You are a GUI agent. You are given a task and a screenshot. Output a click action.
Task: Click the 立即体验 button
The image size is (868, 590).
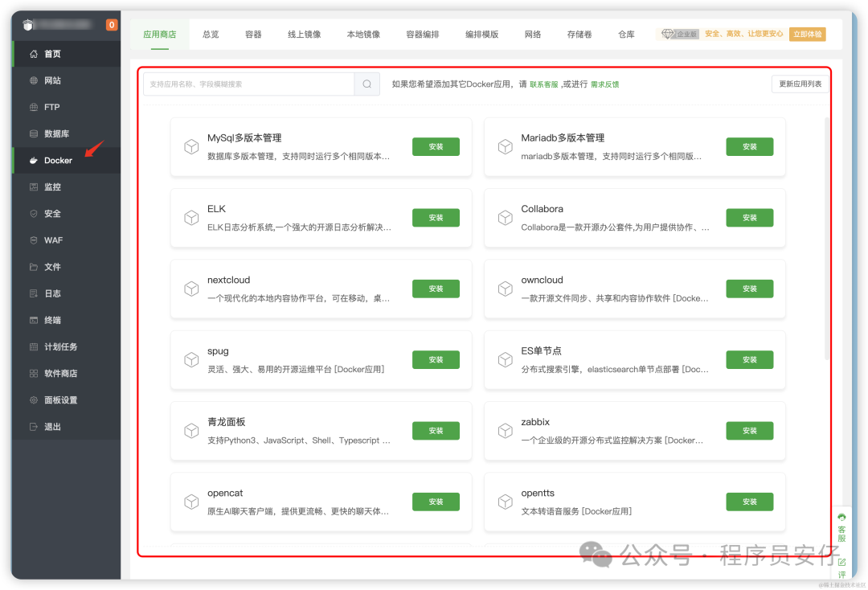point(808,34)
